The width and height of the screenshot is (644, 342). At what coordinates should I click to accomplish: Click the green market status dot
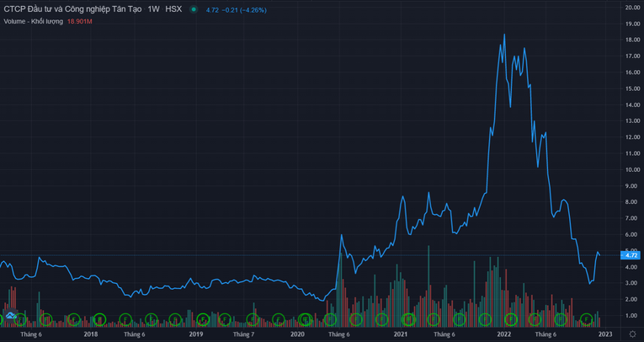pos(194,9)
